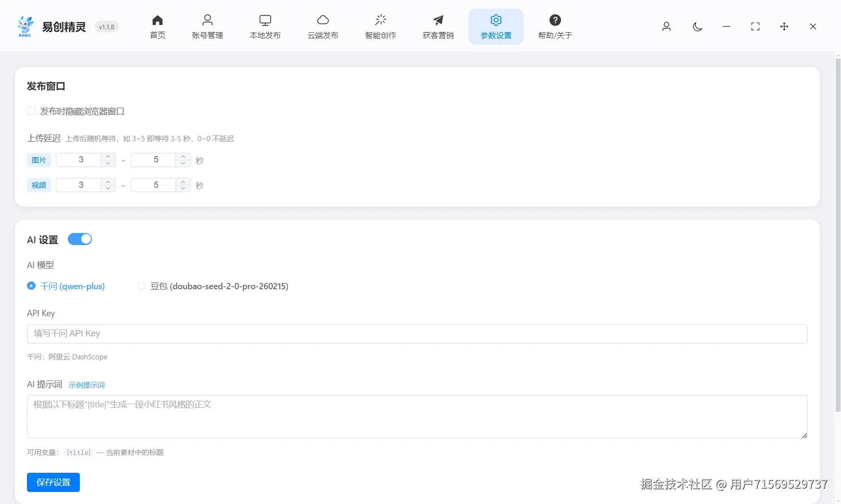The height and width of the screenshot is (504, 841).
Task: Decrease the 视频 maximum delay value
Action: pyautogui.click(x=183, y=188)
